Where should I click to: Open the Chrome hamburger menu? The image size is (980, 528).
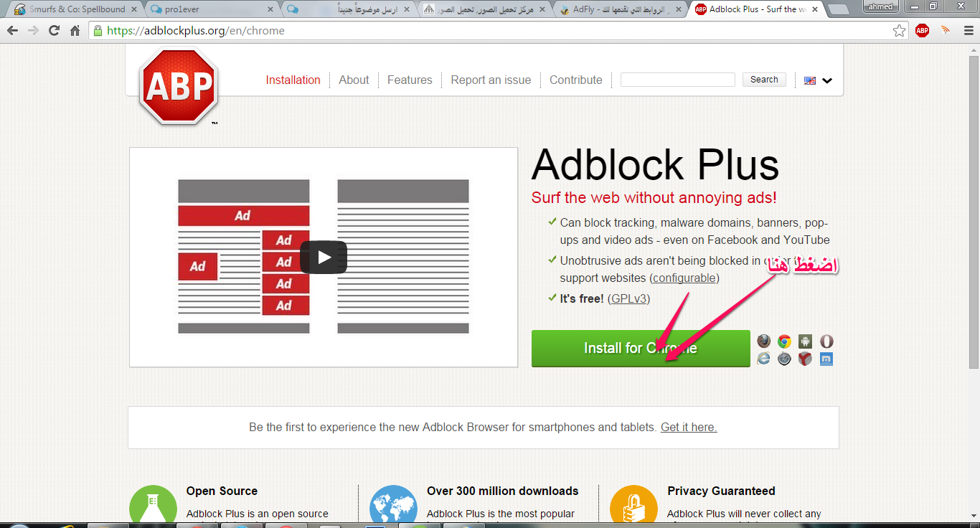(966, 31)
